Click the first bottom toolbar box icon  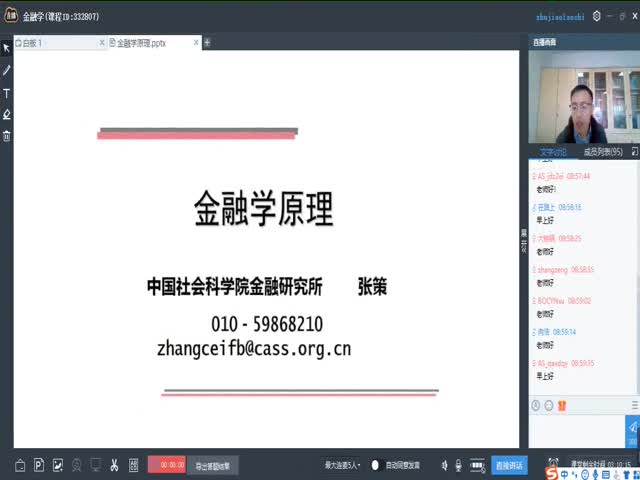tap(20, 465)
